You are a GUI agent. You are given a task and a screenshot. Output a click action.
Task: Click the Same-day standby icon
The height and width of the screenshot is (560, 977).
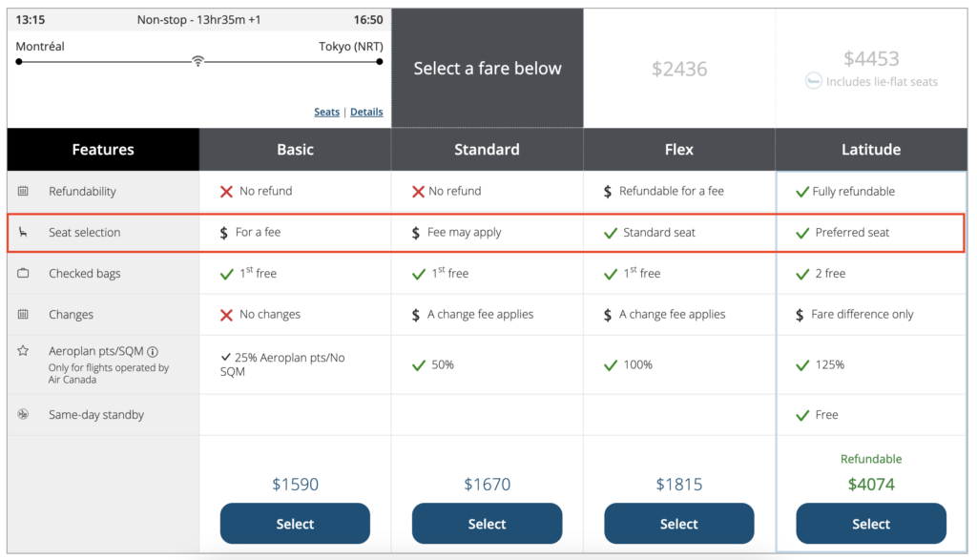click(x=24, y=415)
